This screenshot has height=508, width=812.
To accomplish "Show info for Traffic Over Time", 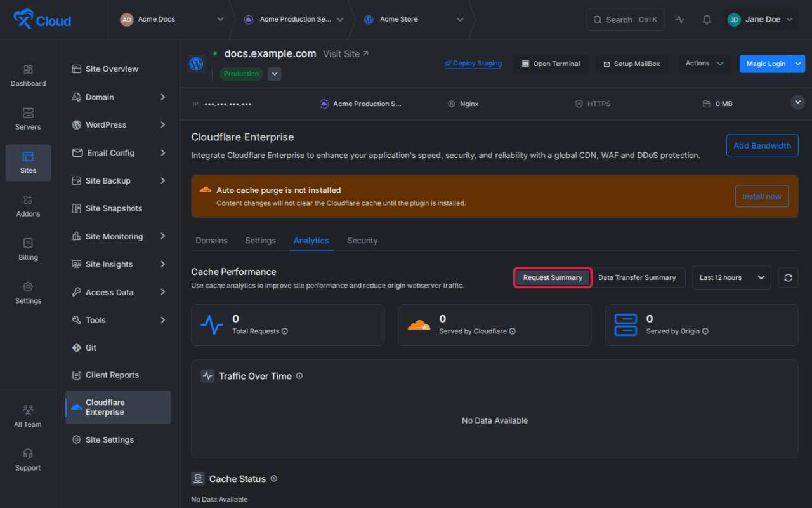I will (x=299, y=376).
